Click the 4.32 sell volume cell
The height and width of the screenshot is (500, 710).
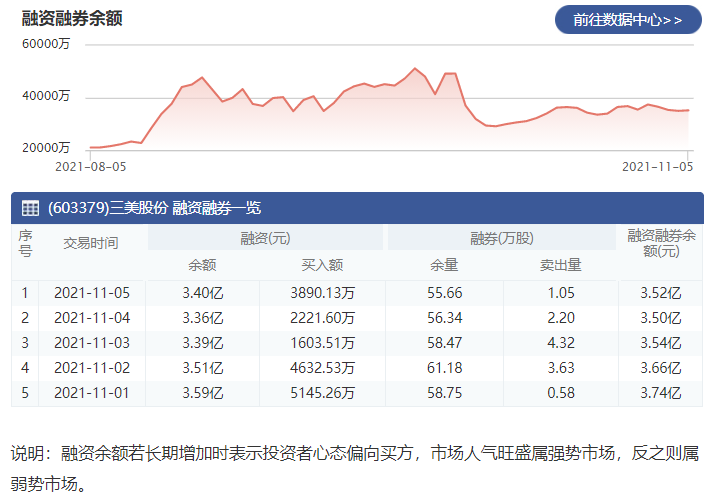pyautogui.click(x=561, y=343)
